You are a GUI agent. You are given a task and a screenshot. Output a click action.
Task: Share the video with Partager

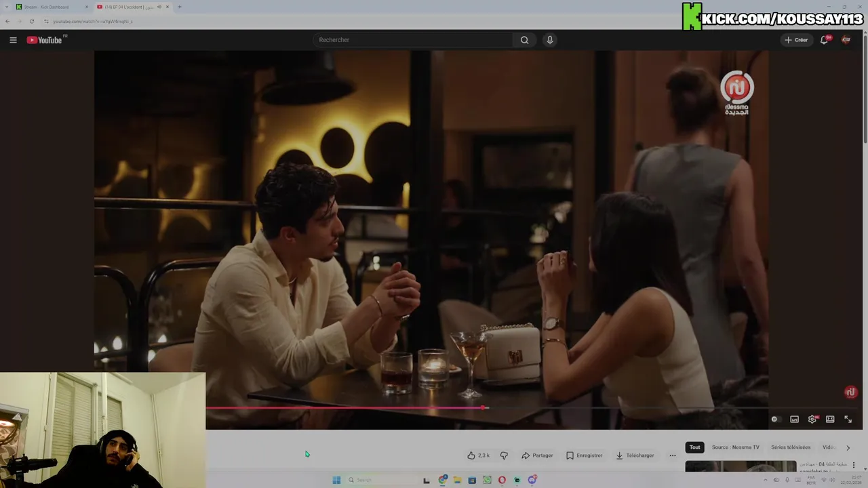click(x=537, y=455)
